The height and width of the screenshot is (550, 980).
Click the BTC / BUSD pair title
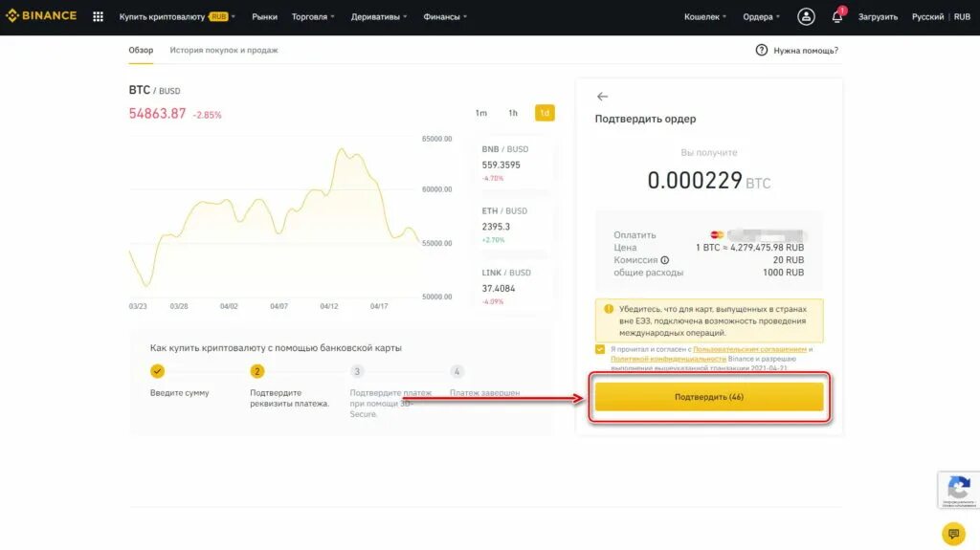click(154, 90)
